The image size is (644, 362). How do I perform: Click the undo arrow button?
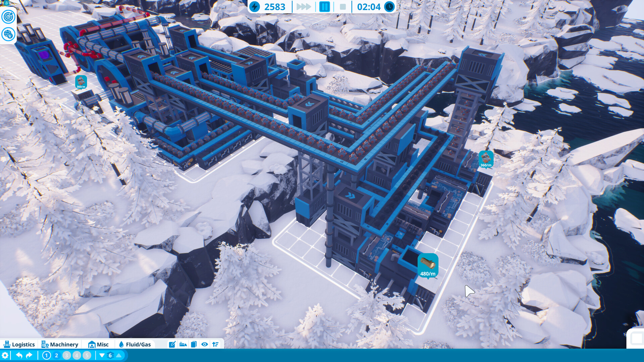19,355
